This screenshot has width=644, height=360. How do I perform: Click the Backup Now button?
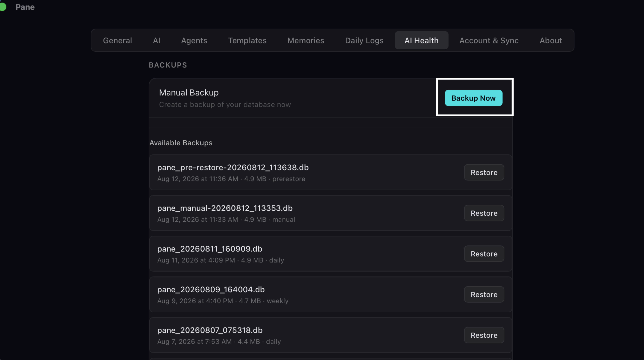tap(473, 98)
